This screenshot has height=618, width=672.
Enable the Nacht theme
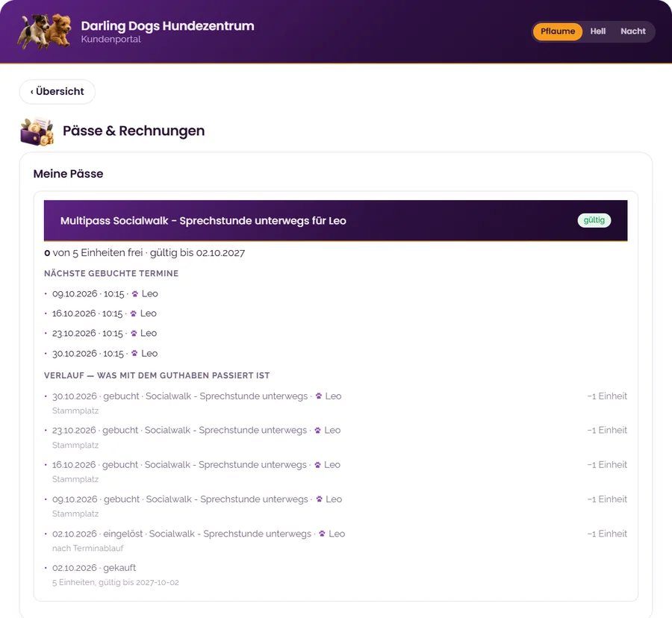point(633,31)
